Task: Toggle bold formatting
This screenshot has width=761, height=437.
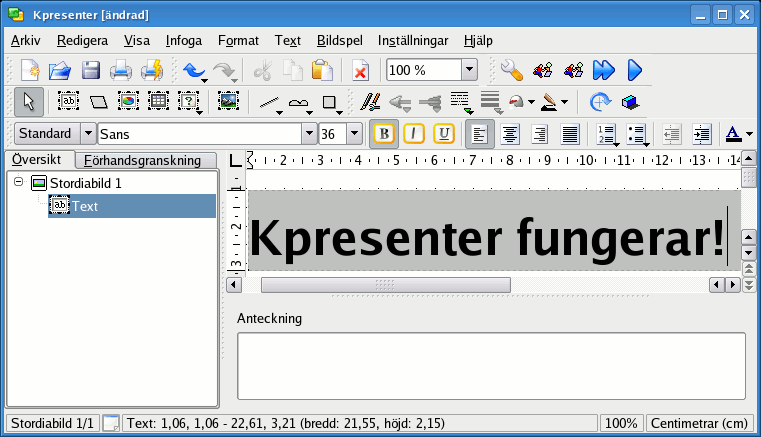Action: click(382, 134)
